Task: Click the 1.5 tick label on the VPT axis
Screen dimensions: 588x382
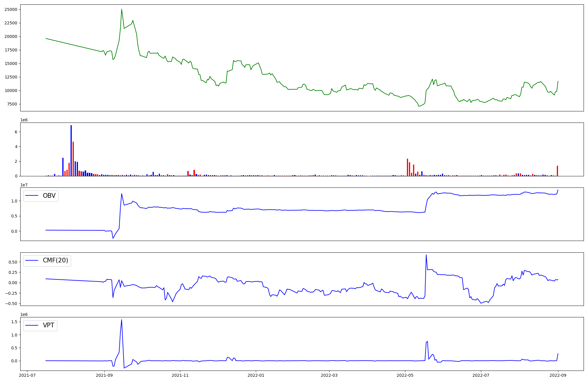Action: tap(14, 322)
